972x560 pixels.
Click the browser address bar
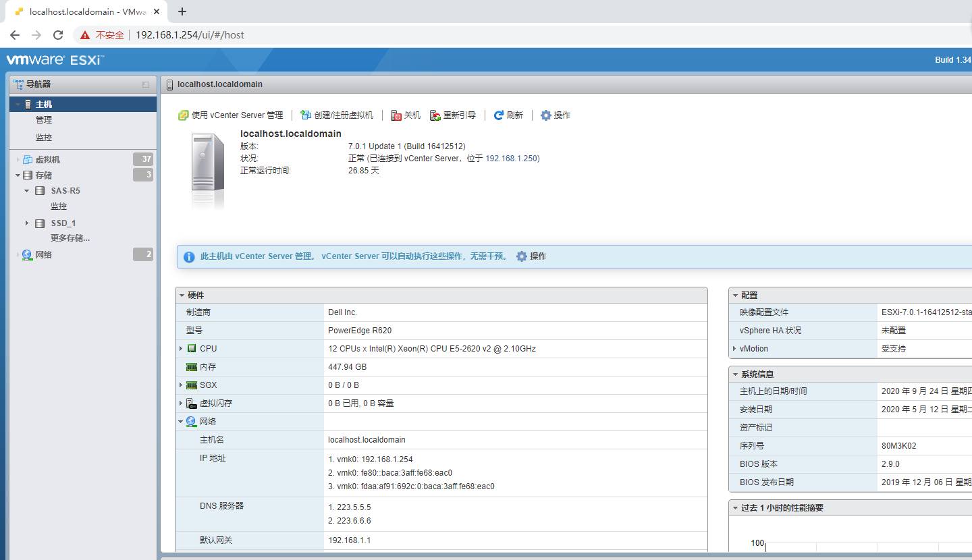point(473,35)
